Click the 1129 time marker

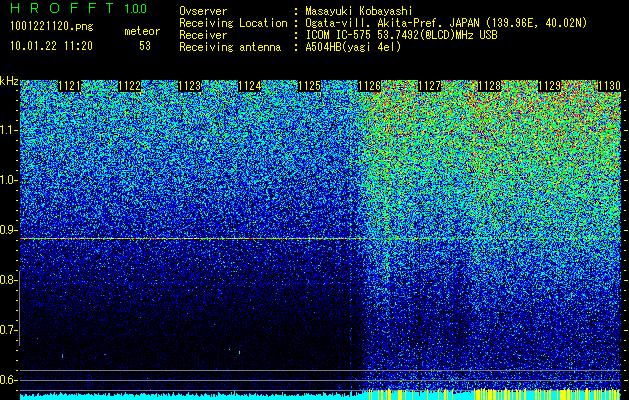(x=550, y=86)
